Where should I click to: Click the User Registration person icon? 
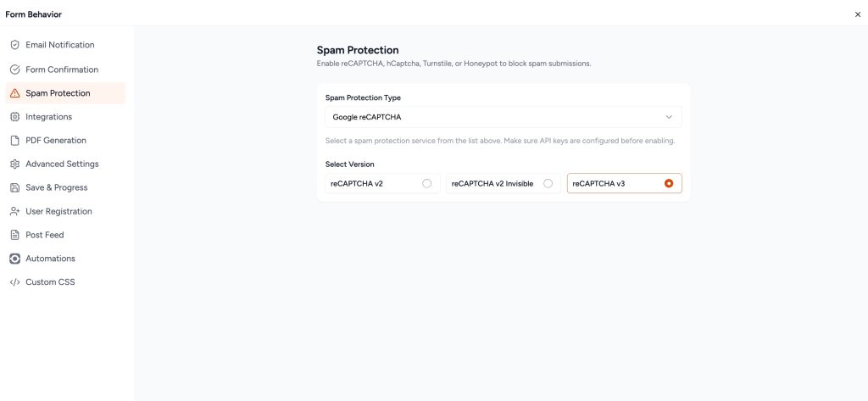[x=14, y=211]
